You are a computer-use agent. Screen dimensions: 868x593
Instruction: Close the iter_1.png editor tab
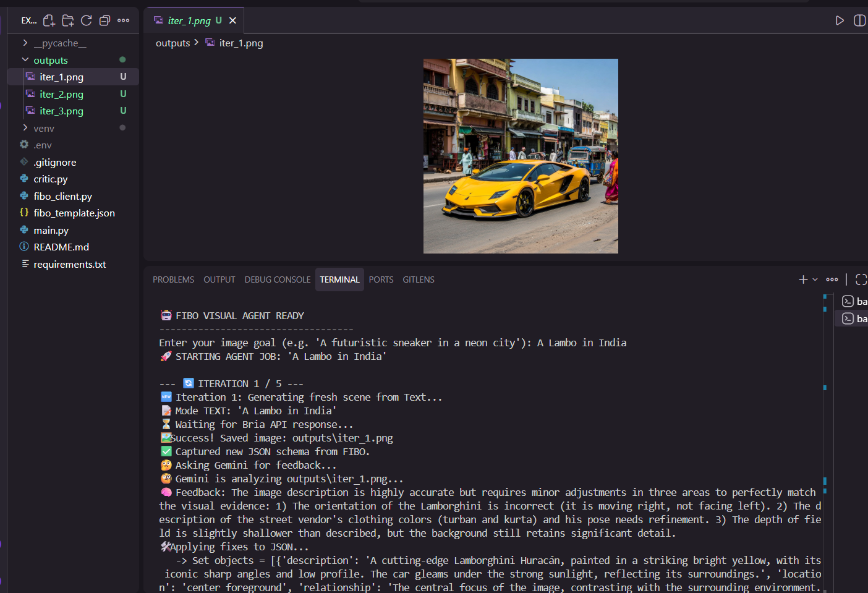(x=232, y=20)
